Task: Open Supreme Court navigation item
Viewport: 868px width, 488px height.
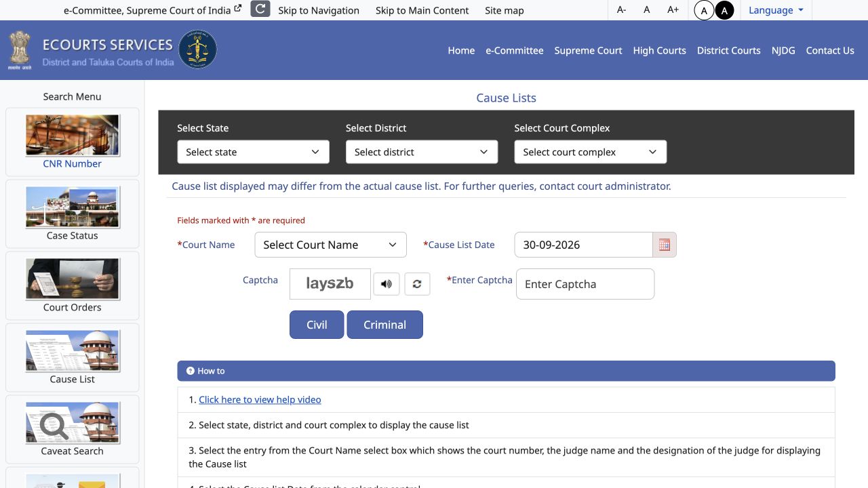Action: pos(588,50)
